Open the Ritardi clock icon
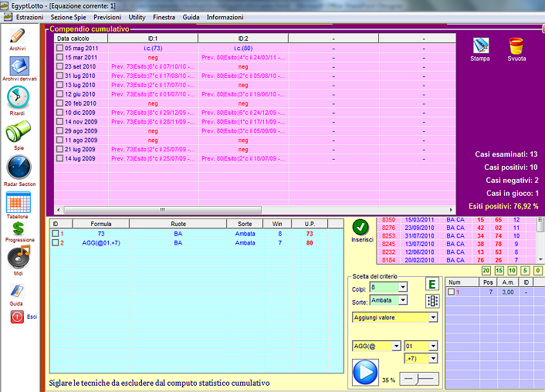 click(18, 97)
